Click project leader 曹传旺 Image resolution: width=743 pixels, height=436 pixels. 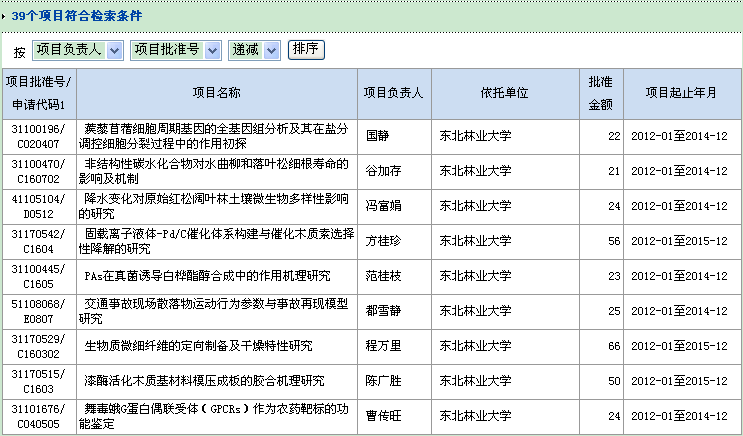(x=383, y=416)
